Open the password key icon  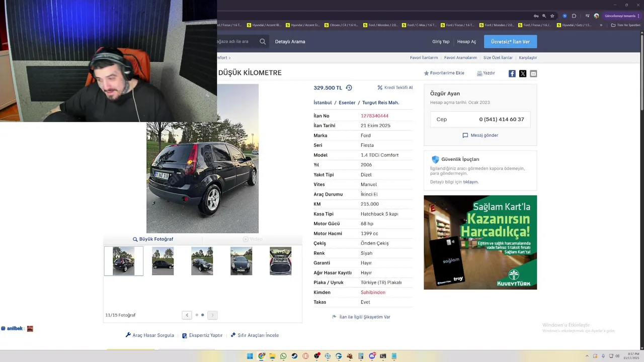[x=536, y=16]
